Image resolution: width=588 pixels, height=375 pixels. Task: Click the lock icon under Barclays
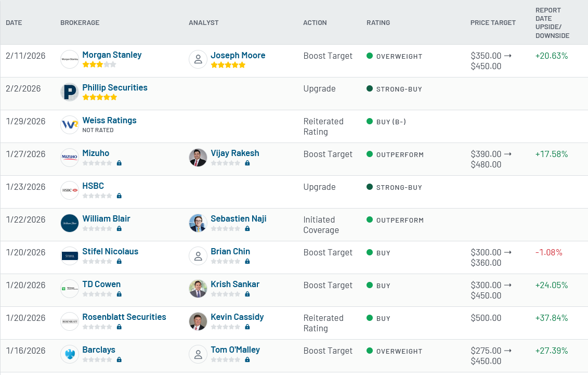point(119,359)
